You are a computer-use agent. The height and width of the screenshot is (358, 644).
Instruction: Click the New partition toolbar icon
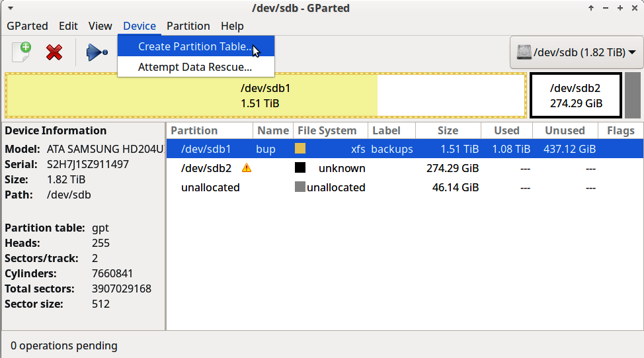pyautogui.click(x=21, y=52)
